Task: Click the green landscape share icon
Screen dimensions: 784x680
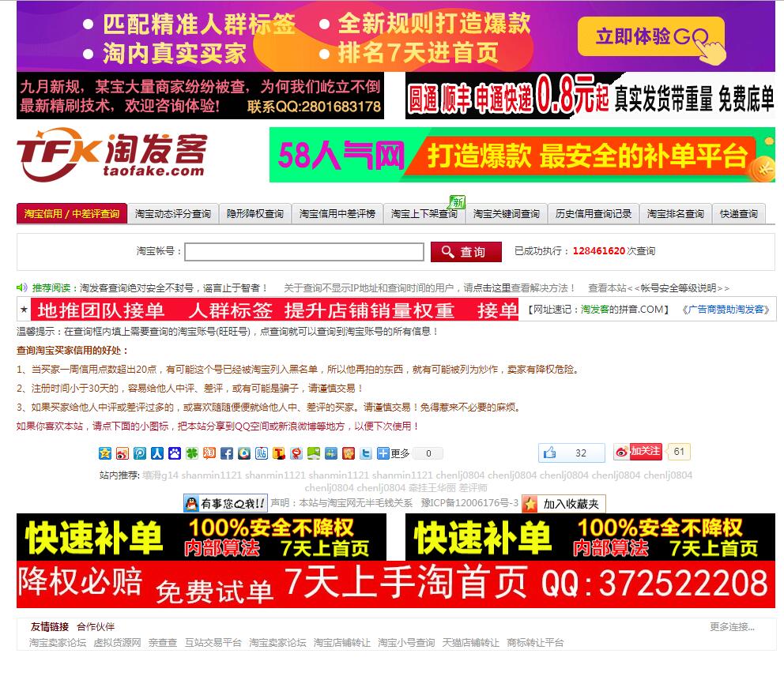Action: pos(314,453)
